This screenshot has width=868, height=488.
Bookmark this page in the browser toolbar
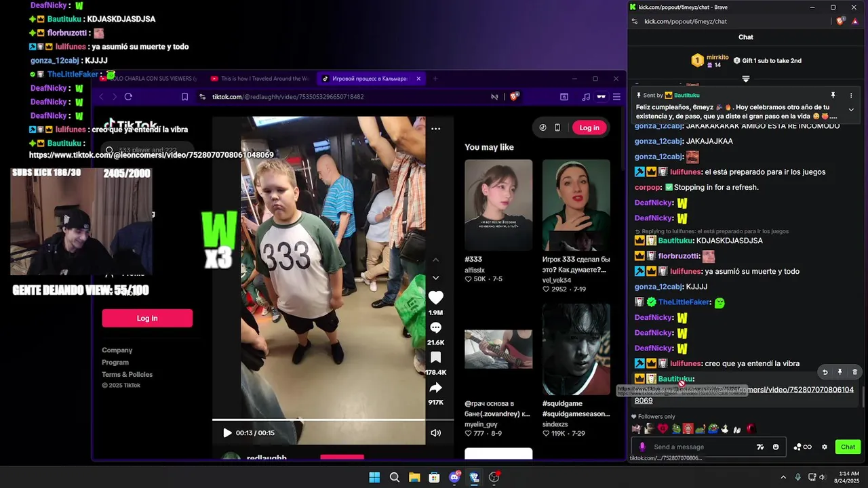[184, 97]
